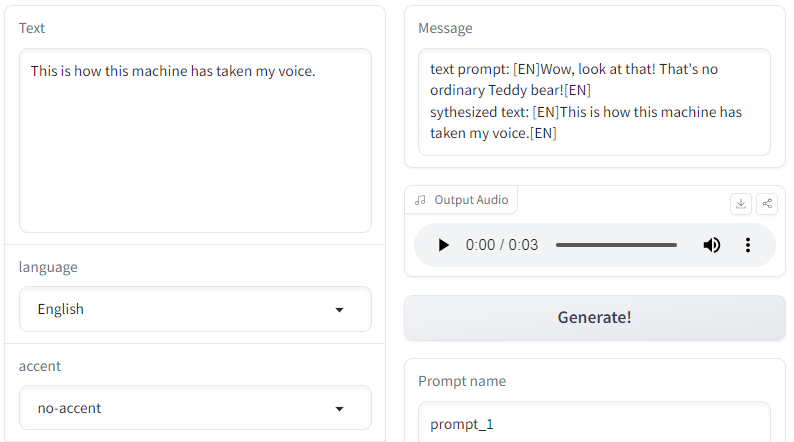Mute the output audio volume
This screenshot has height=442, width=794.
pos(711,245)
